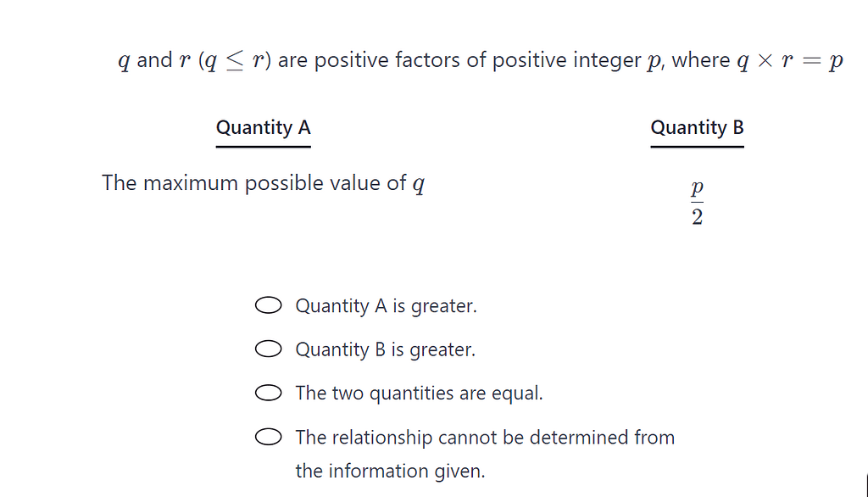This screenshot has height=497, width=868.
Task: Click the fraction p/2 under Quantity B
Action: pos(695,201)
